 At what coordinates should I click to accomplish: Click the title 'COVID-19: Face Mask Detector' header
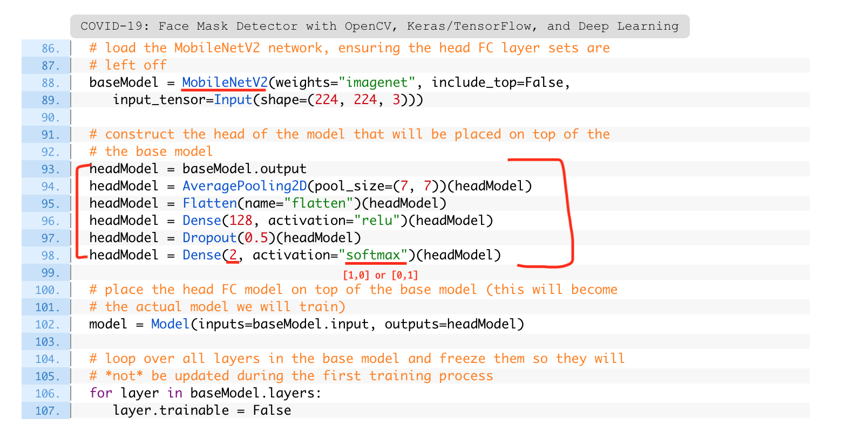(379, 26)
